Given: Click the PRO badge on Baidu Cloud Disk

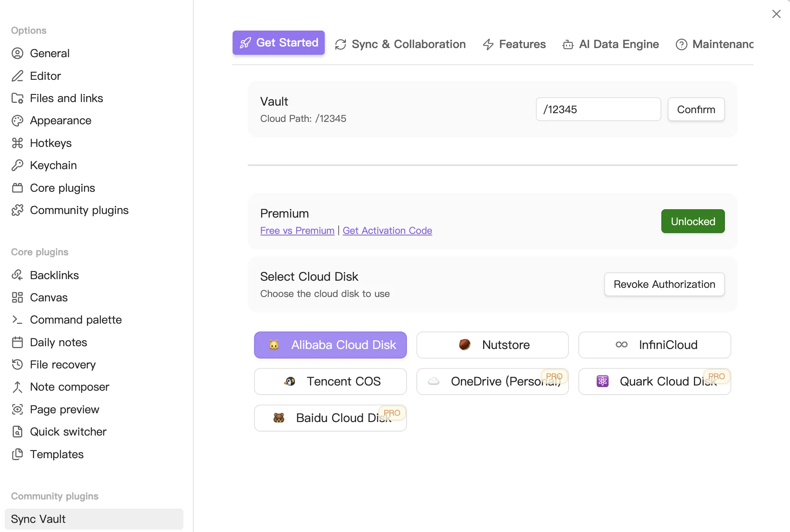Looking at the screenshot, I should tap(392, 413).
